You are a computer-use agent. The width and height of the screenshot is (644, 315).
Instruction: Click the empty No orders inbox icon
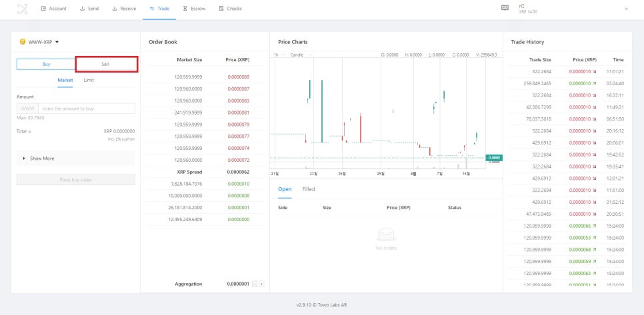point(386,234)
